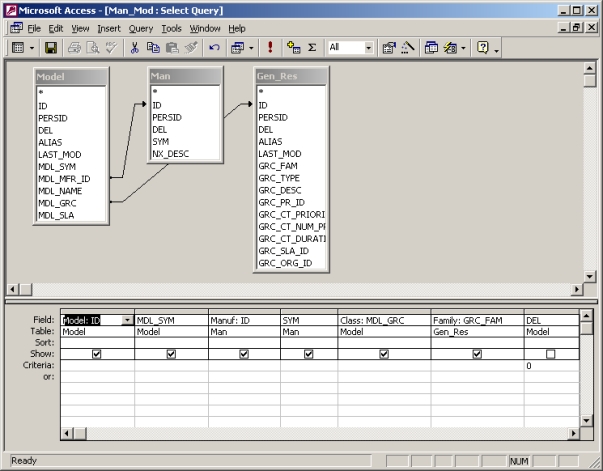Screen dimensions: 603x471
Task: Click the Access key icon in title bar
Action: click(x=11, y=10)
